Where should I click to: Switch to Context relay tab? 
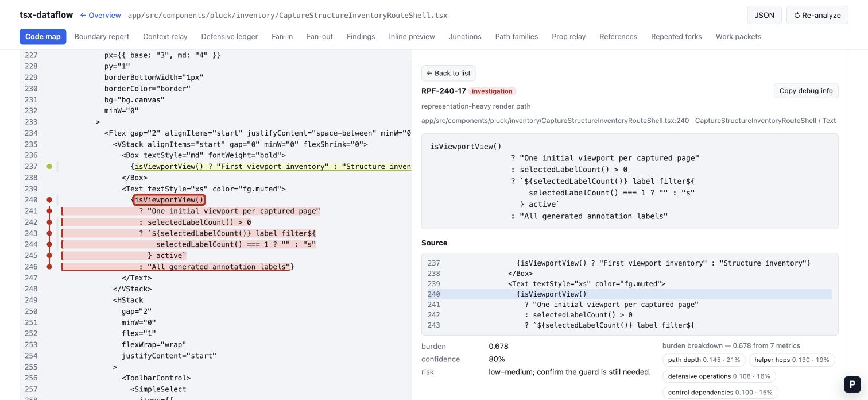(165, 36)
